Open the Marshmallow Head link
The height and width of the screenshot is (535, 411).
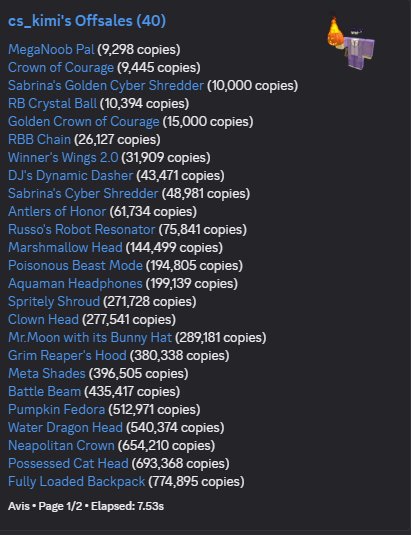pyautogui.click(x=65, y=248)
